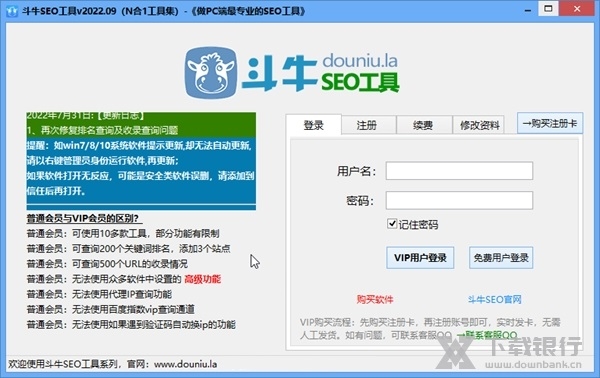Focus the 用户名 input field
This screenshot has width=600, height=378.
point(459,171)
